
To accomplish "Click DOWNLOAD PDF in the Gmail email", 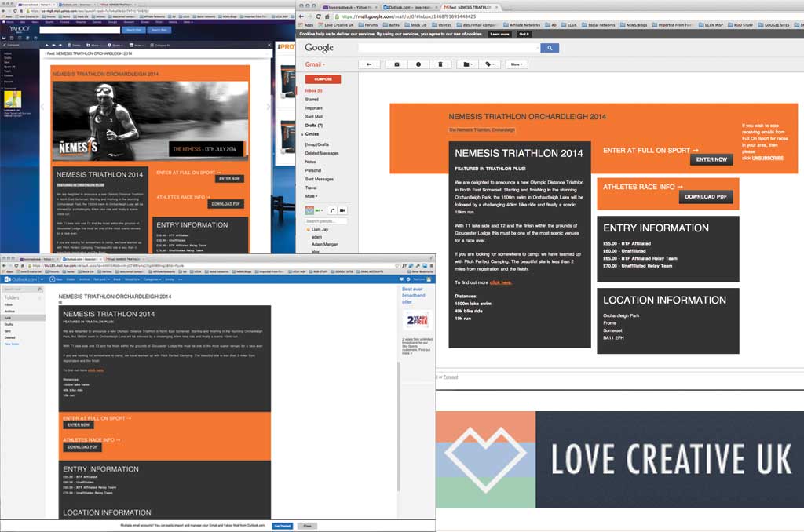I will pyautogui.click(x=705, y=197).
